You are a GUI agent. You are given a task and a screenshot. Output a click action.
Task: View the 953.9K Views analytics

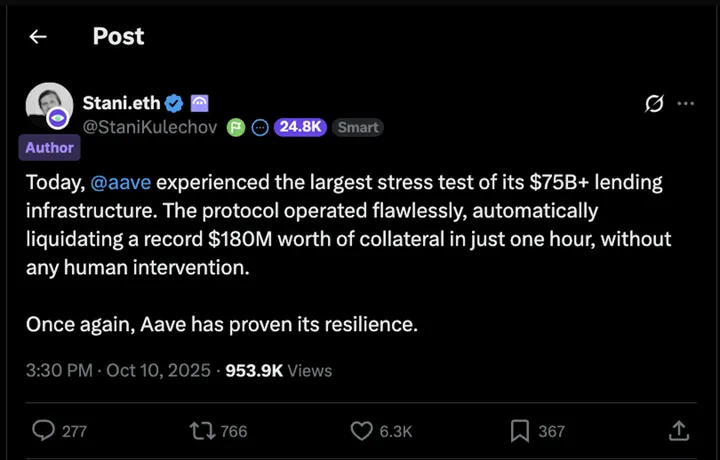[x=279, y=370]
